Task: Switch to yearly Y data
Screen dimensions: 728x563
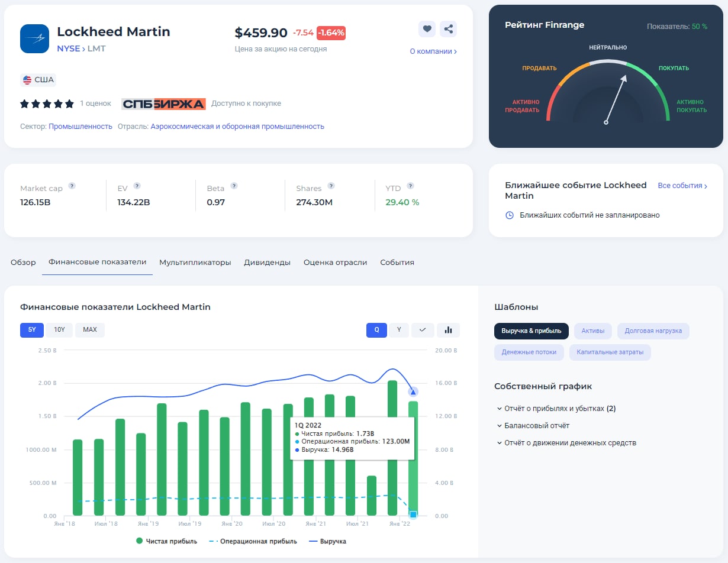Action: [399, 329]
